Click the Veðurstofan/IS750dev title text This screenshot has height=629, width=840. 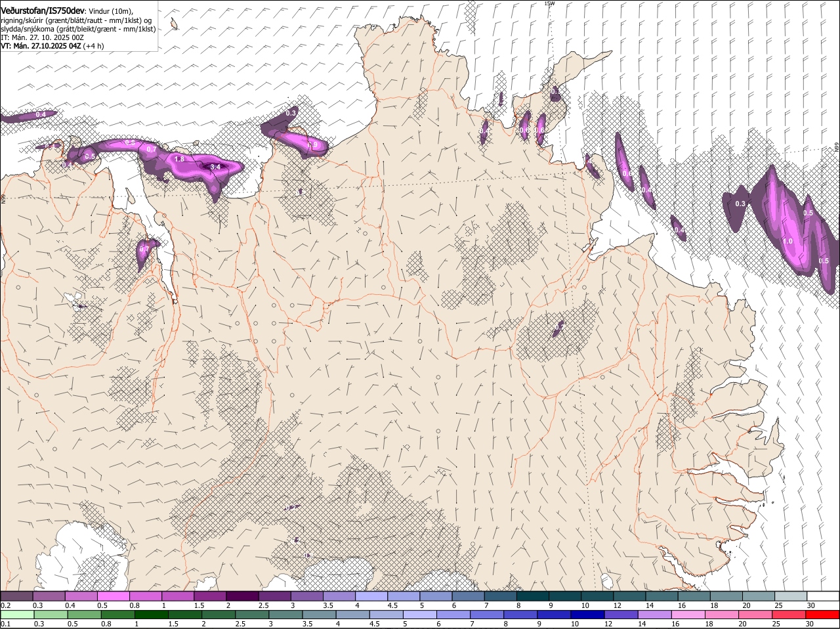point(43,11)
